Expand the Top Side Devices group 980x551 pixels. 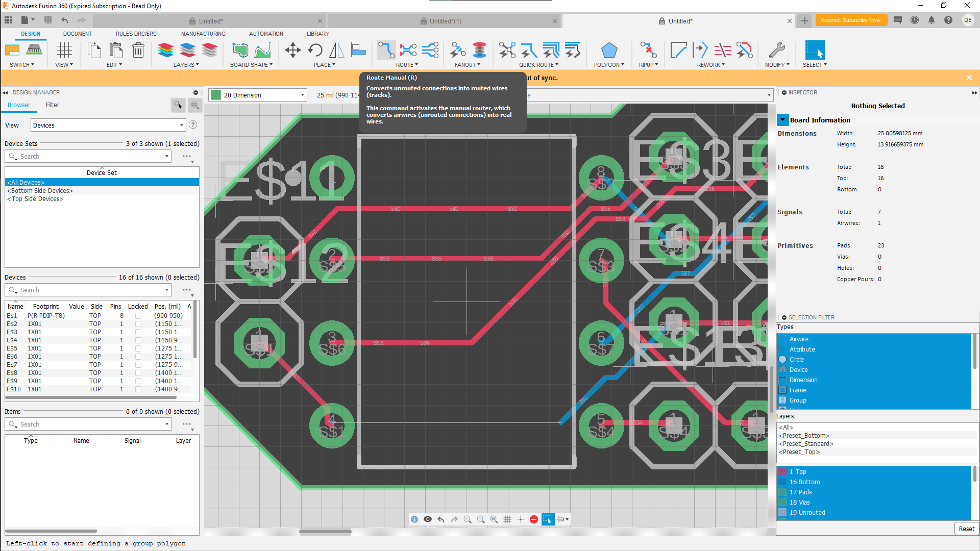[x=36, y=198]
